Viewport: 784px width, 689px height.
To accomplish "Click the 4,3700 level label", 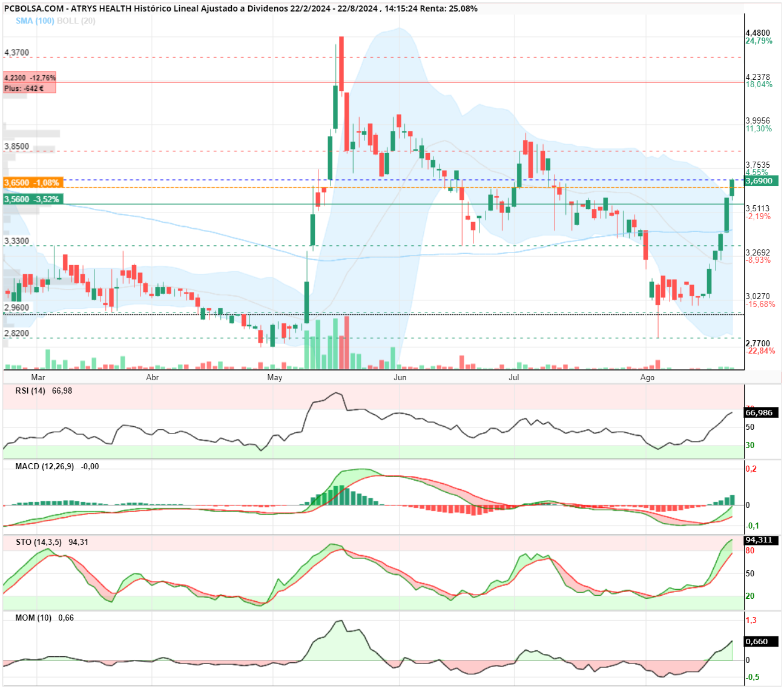I will pos(17,53).
